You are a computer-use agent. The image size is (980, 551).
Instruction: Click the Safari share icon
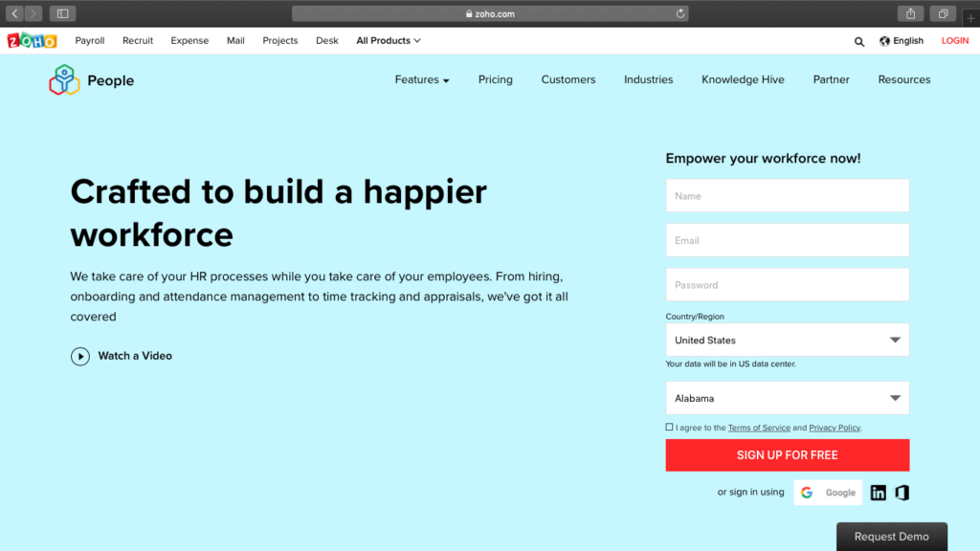[x=910, y=13]
